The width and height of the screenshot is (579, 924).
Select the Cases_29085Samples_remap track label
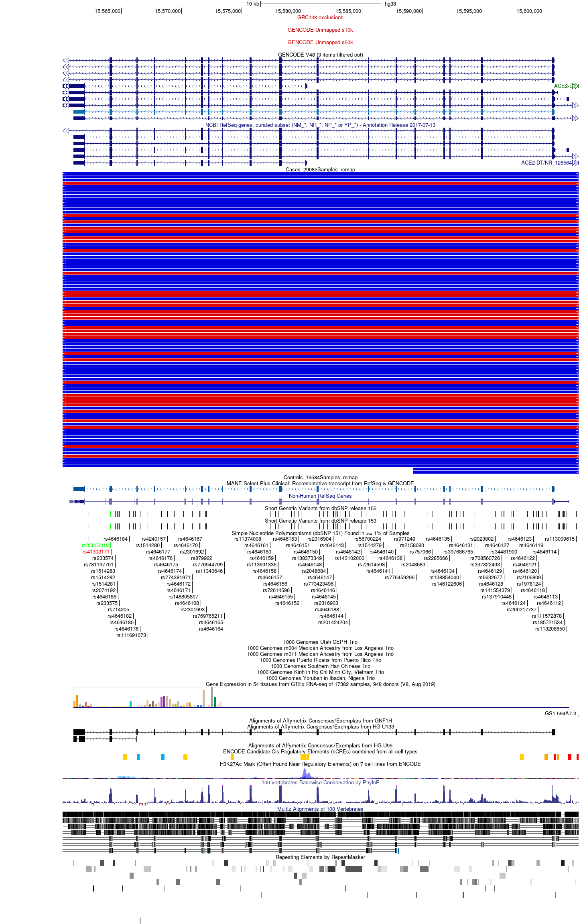pos(320,169)
